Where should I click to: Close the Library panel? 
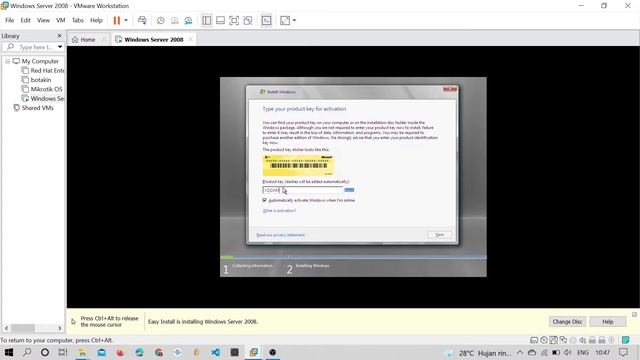(59, 36)
